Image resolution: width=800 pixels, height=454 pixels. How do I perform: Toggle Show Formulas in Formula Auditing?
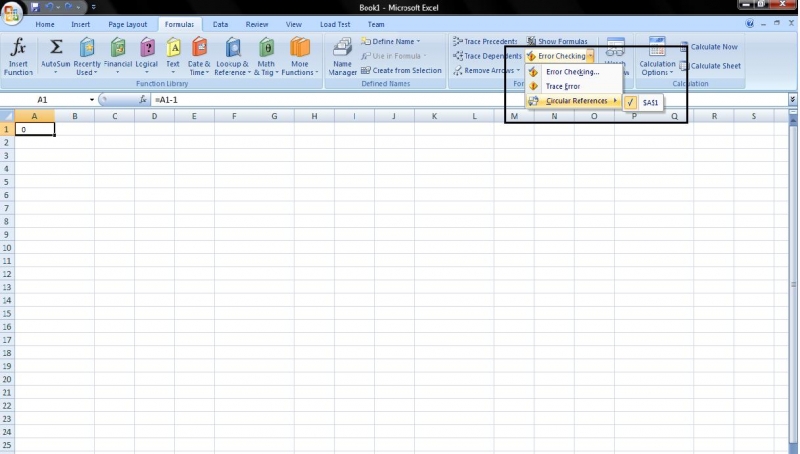[557, 42]
